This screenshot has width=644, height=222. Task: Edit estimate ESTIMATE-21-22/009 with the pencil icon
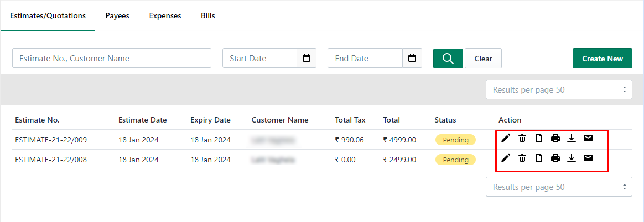tap(506, 139)
